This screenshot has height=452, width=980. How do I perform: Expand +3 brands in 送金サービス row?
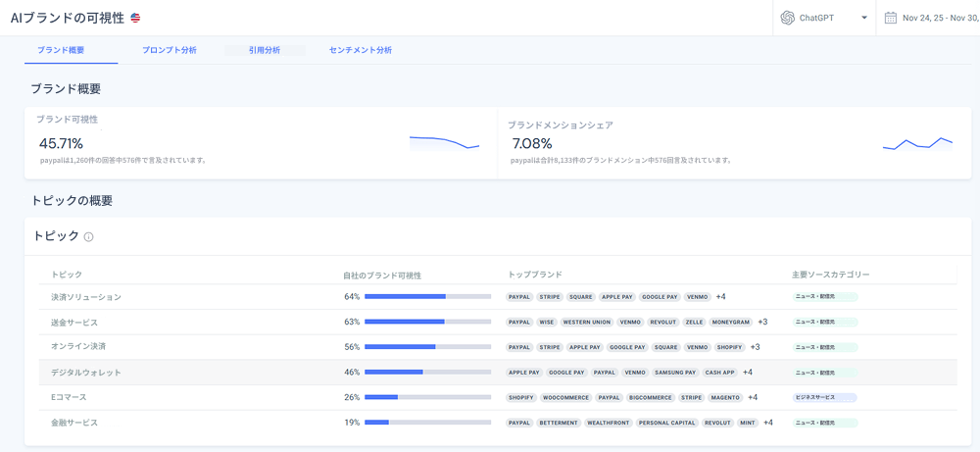click(x=762, y=322)
